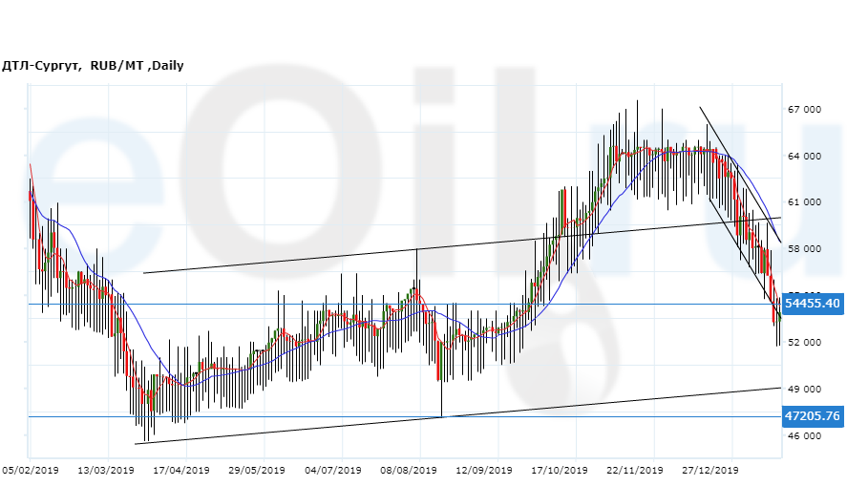Click the 64 000 price axis label
The width and height of the screenshot is (868, 486).
coord(805,157)
